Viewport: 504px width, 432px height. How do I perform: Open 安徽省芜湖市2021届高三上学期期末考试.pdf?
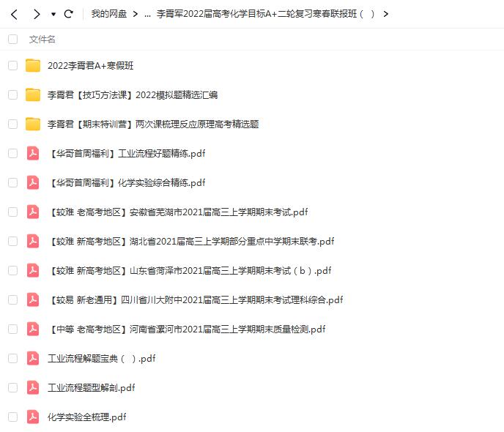[x=177, y=212]
